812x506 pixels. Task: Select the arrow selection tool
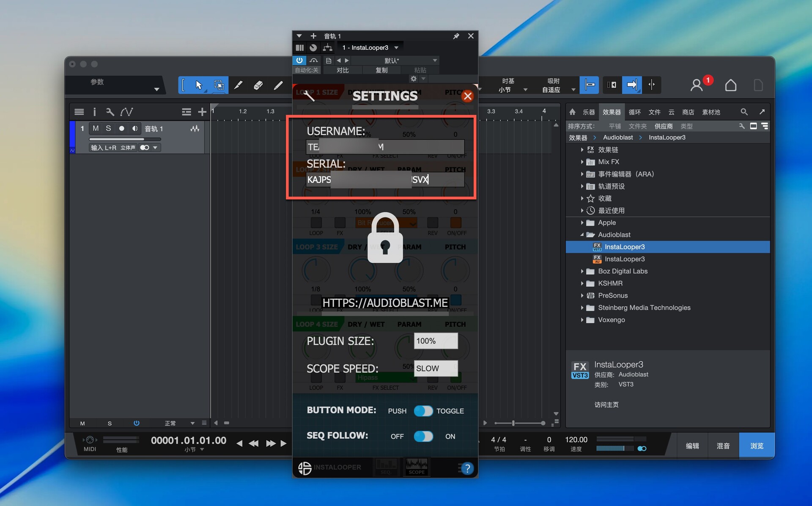pos(198,85)
